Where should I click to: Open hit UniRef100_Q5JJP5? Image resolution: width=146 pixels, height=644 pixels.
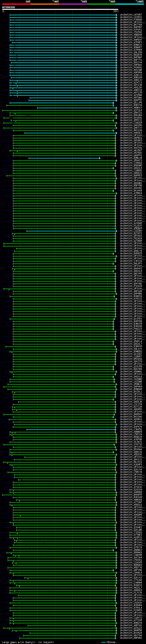(x=131, y=103)
